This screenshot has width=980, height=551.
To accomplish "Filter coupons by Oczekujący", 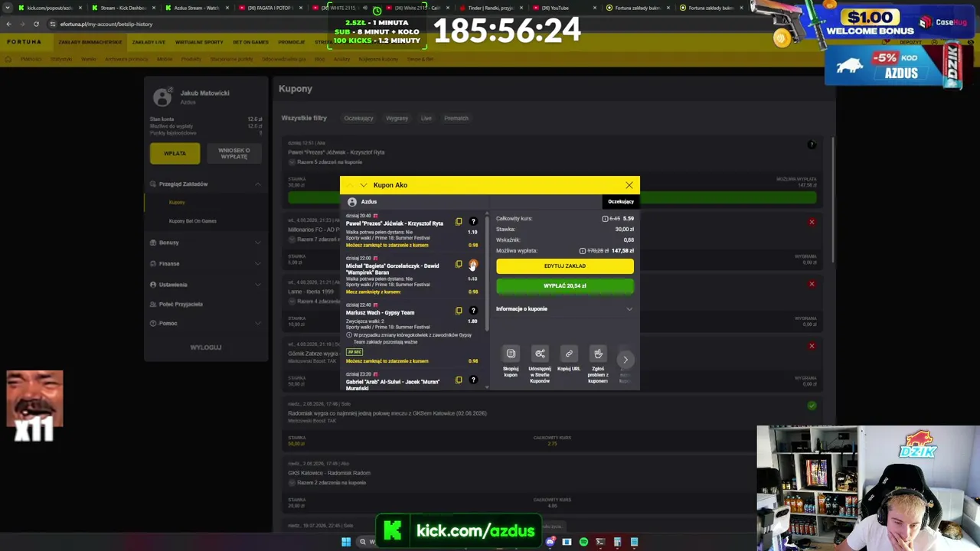I will (x=358, y=119).
